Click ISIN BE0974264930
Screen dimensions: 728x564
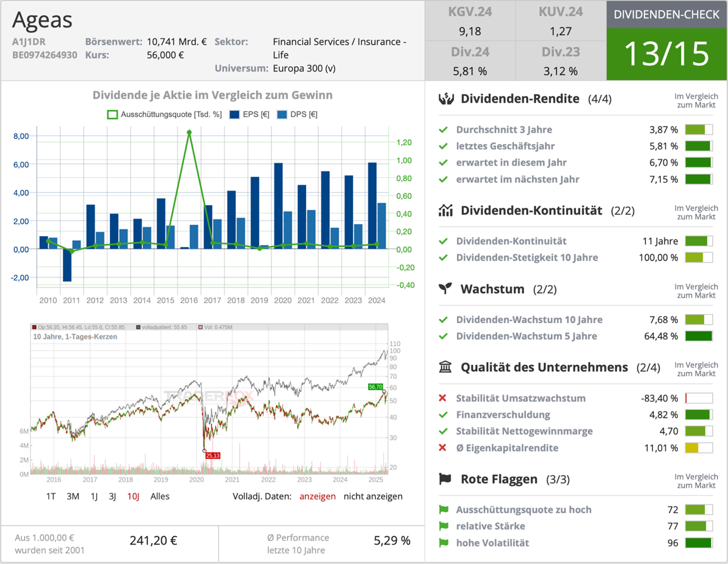tap(45, 55)
